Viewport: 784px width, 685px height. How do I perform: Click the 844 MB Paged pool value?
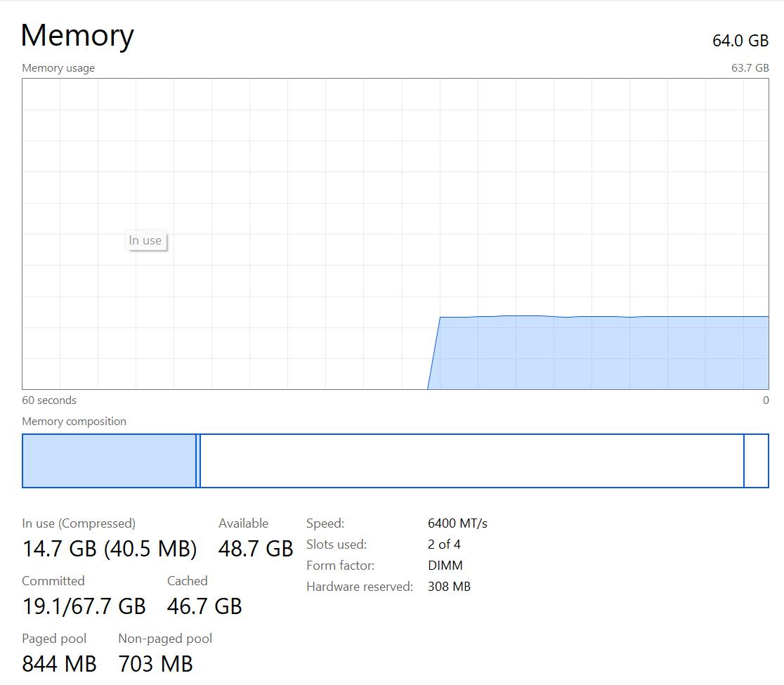click(x=59, y=663)
